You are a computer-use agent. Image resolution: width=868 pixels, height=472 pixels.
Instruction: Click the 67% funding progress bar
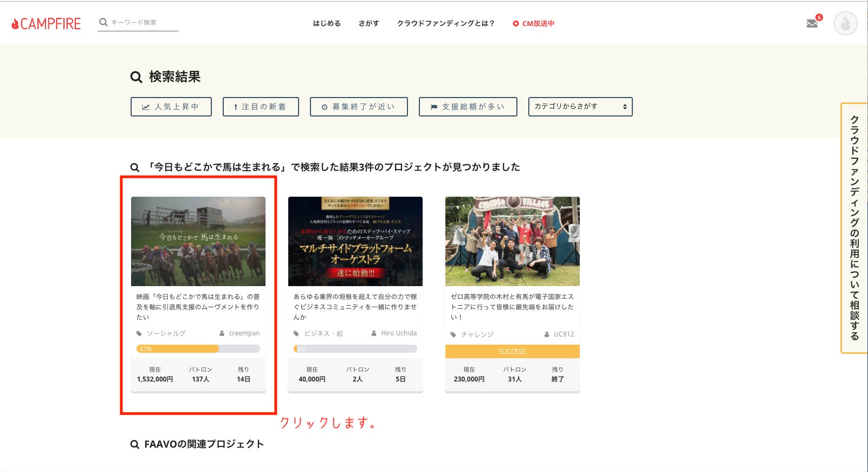(x=198, y=349)
